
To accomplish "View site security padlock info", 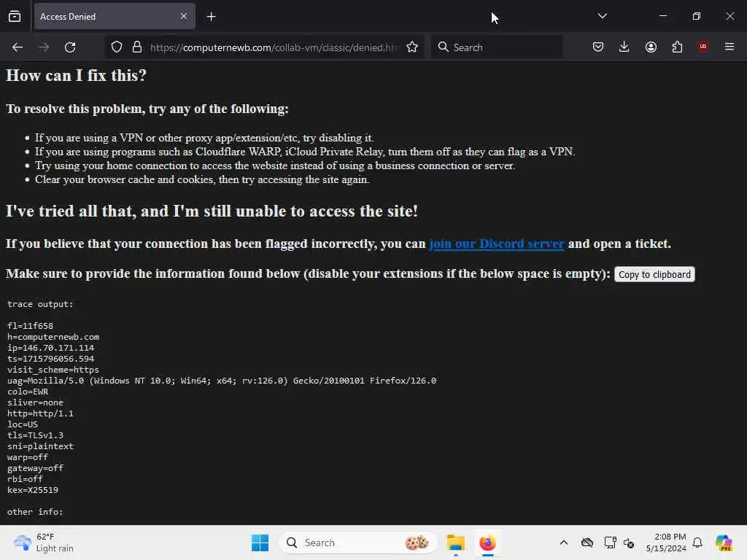I will 137,47.
